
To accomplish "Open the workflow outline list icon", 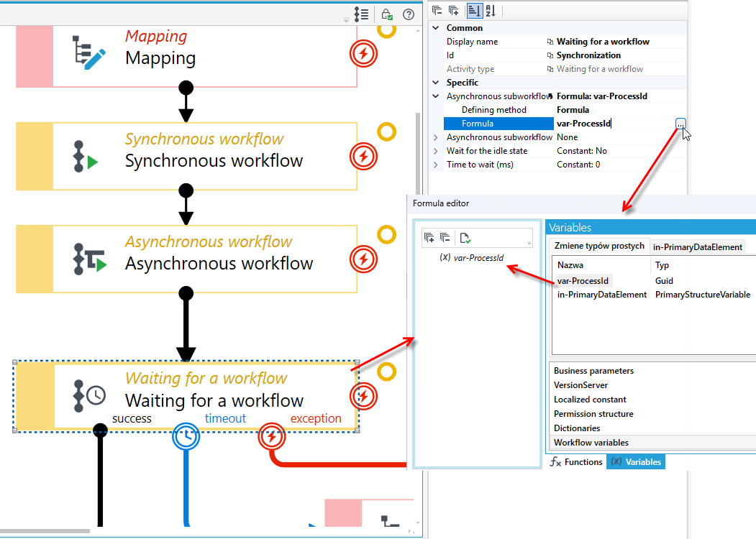I will coord(361,14).
